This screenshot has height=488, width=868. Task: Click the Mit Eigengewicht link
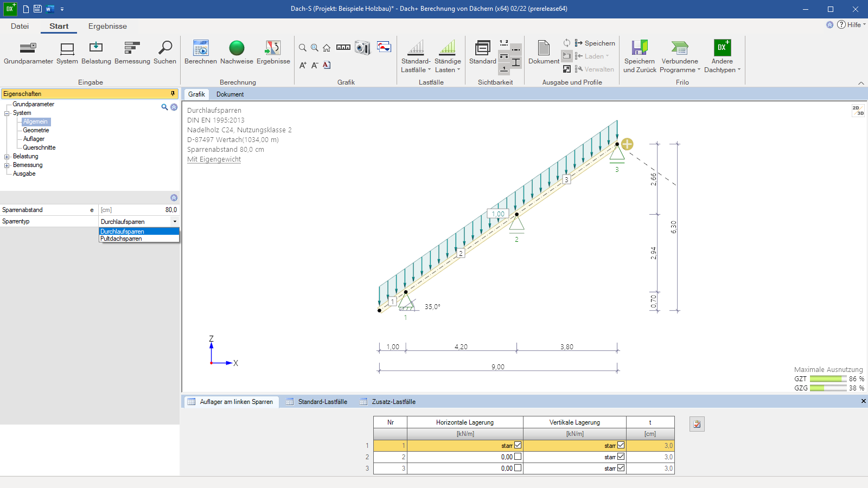pos(214,159)
